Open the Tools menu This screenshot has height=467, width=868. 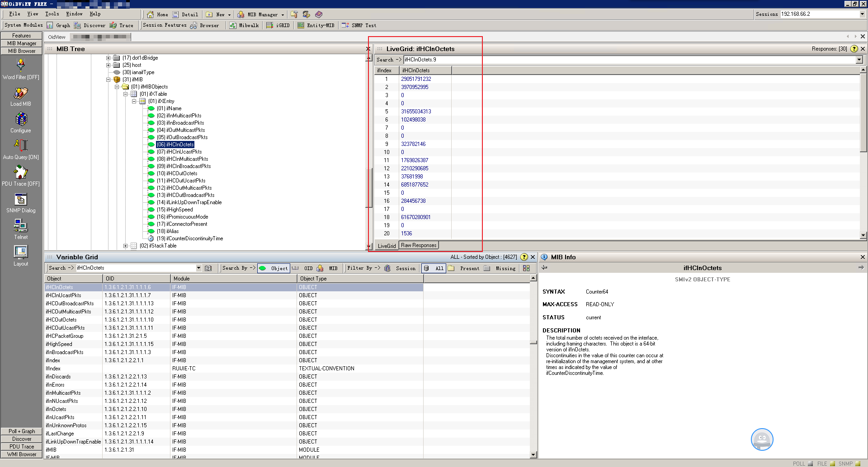coord(52,14)
